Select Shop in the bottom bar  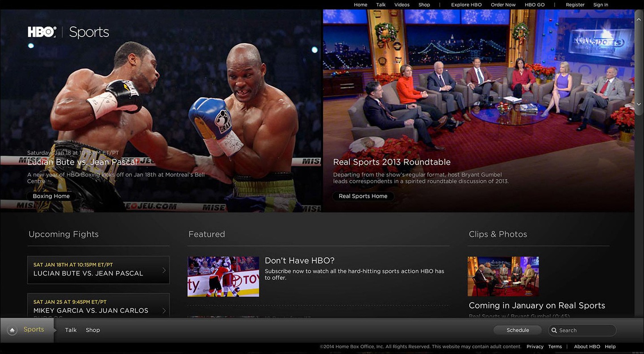point(93,330)
